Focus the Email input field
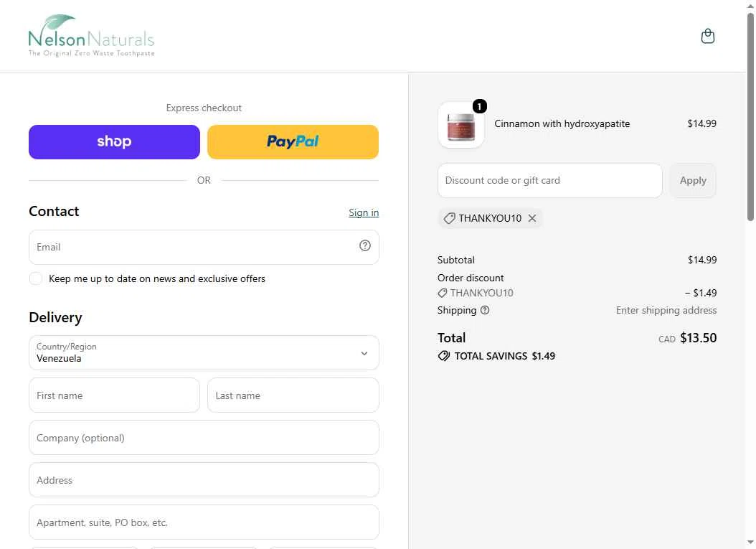 204,247
